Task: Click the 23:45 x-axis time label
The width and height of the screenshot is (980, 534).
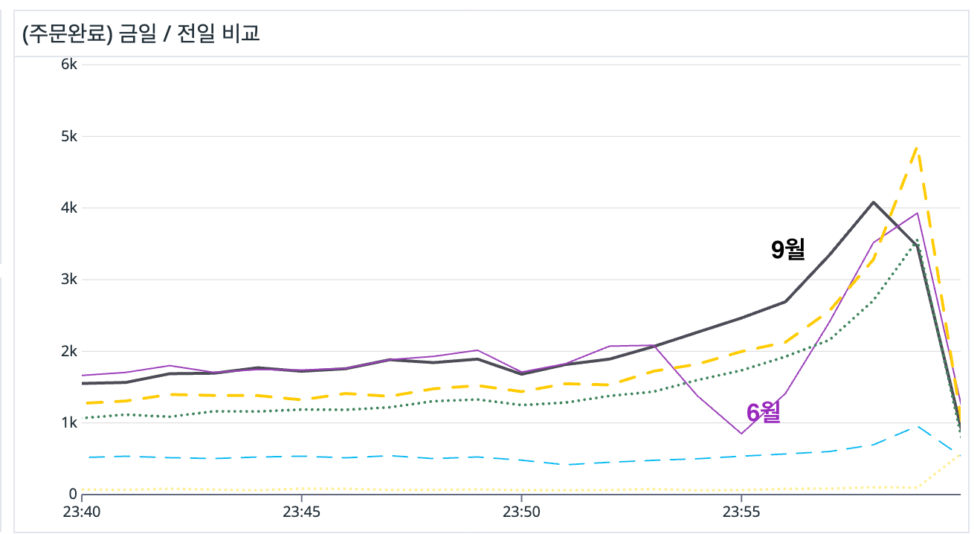Action: coord(302,512)
